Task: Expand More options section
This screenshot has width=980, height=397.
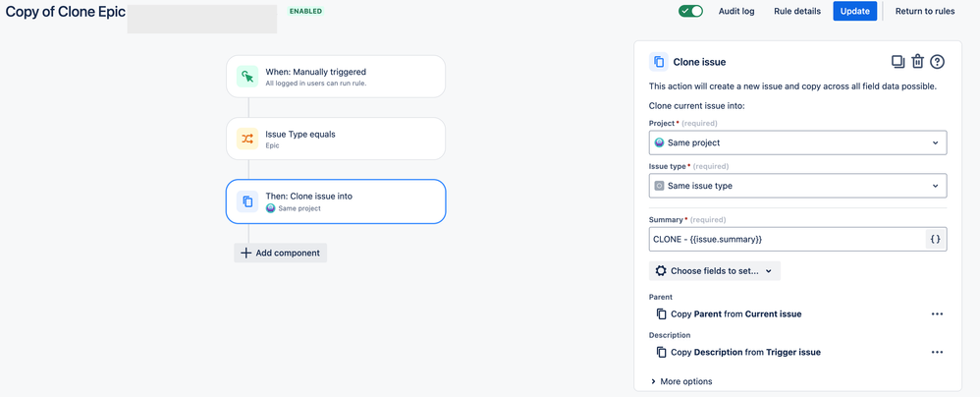Action: click(681, 381)
